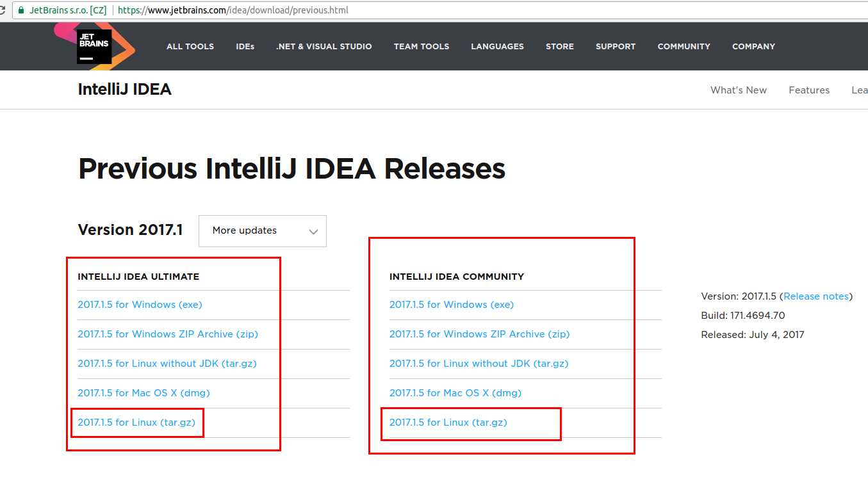This screenshot has width=868, height=484.
Task: Download Ultimate 2017.1.5 Windows ZIP Archive
Action: pyautogui.click(x=168, y=334)
